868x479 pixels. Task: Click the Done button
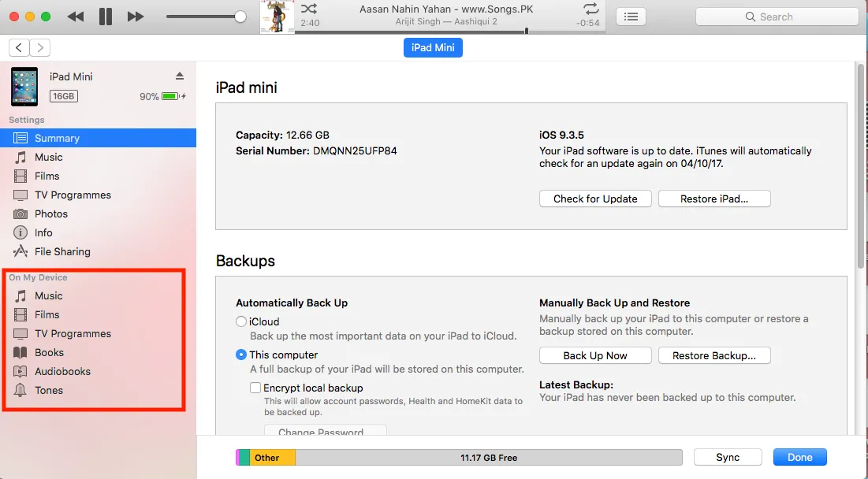pos(800,458)
